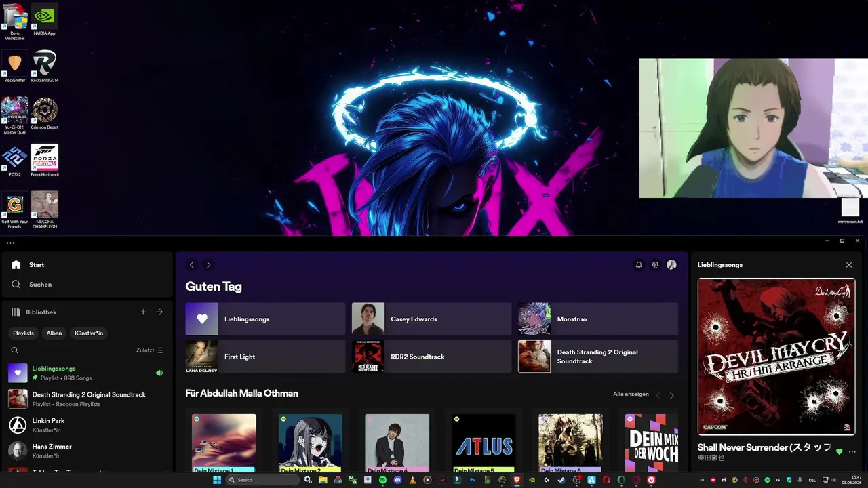Filter library by Alben chip

[54, 333]
